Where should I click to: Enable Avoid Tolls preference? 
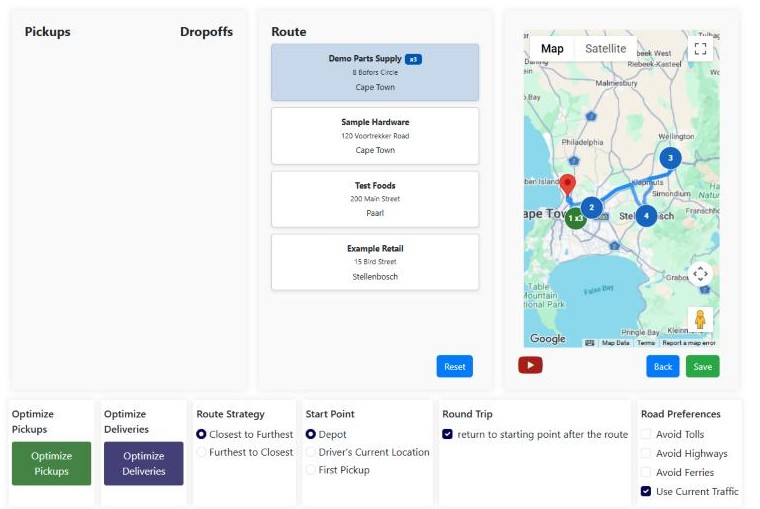tap(646, 434)
